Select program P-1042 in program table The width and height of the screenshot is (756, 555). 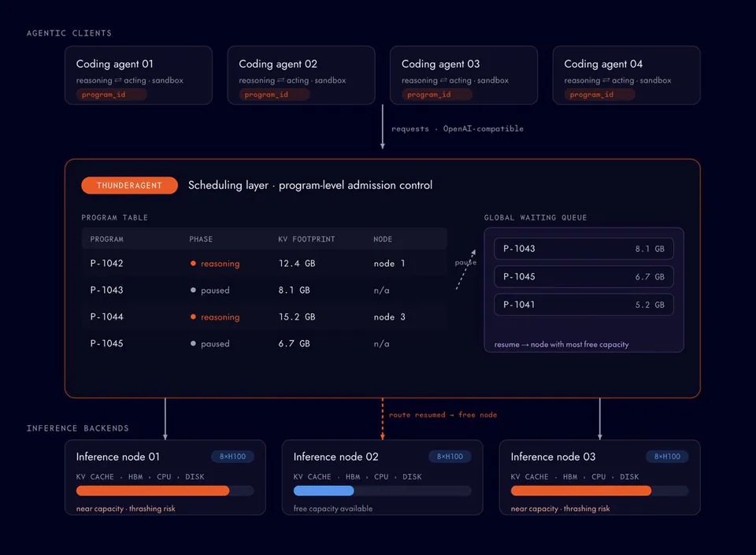106,264
